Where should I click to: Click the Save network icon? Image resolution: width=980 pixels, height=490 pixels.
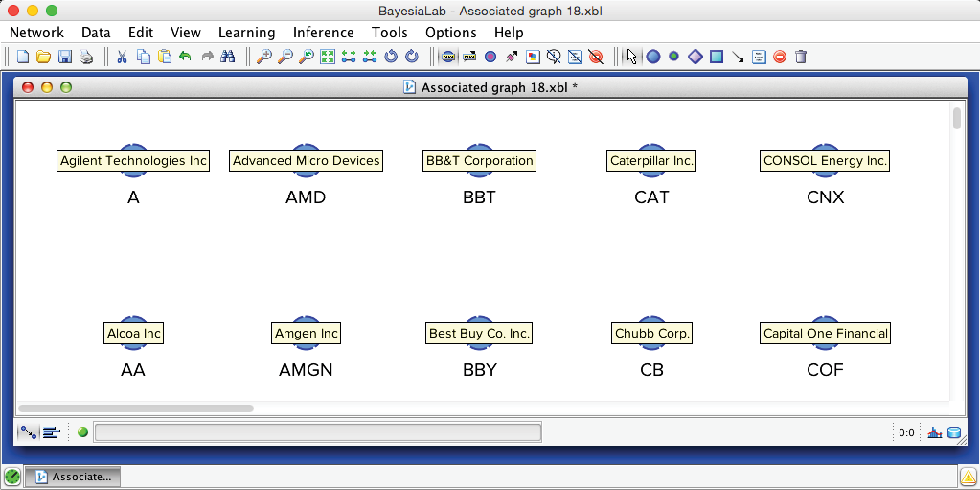tap(65, 57)
